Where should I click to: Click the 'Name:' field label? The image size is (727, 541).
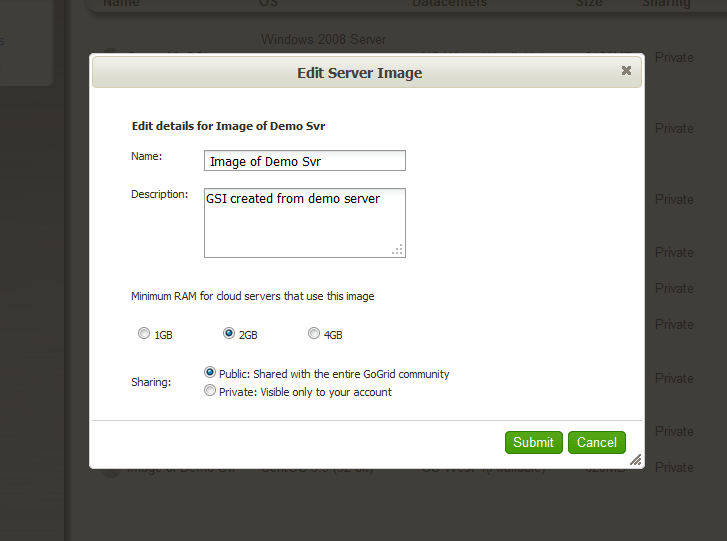point(146,156)
